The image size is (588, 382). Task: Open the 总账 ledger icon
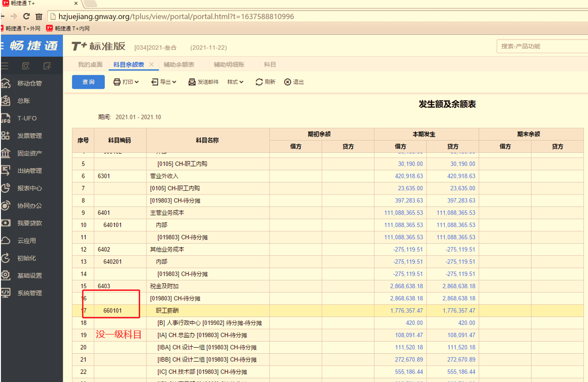(6, 101)
